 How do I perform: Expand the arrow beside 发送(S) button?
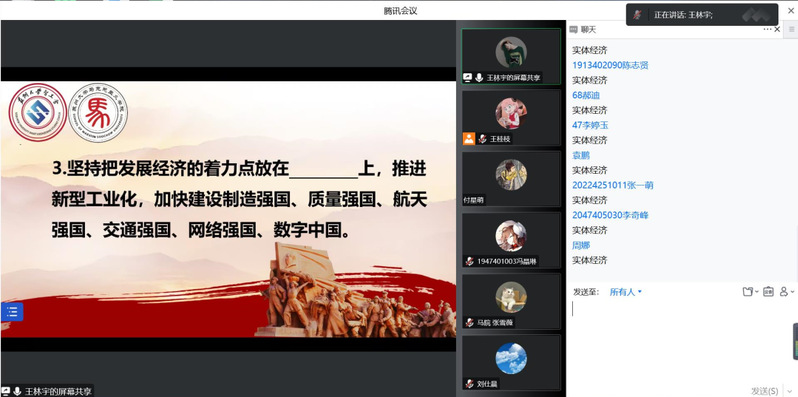789,391
